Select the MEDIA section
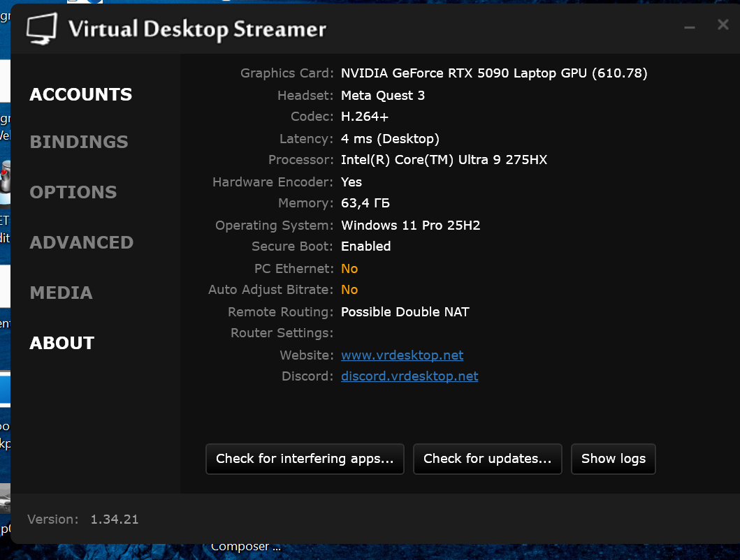 pyautogui.click(x=61, y=293)
